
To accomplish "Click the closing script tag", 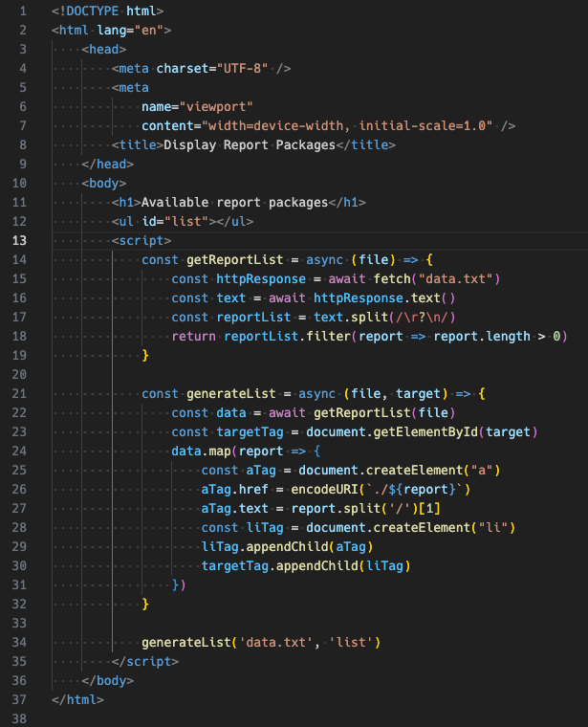I will click(x=145, y=662).
